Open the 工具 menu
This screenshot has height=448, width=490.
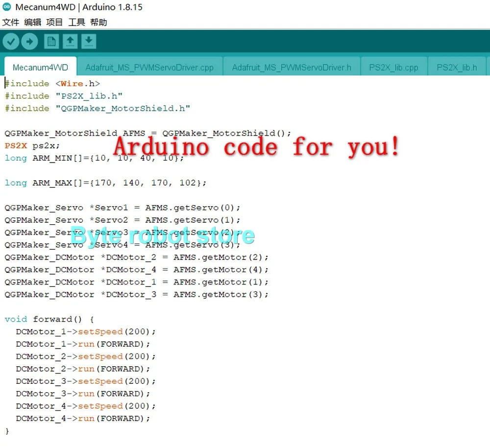[x=76, y=22]
